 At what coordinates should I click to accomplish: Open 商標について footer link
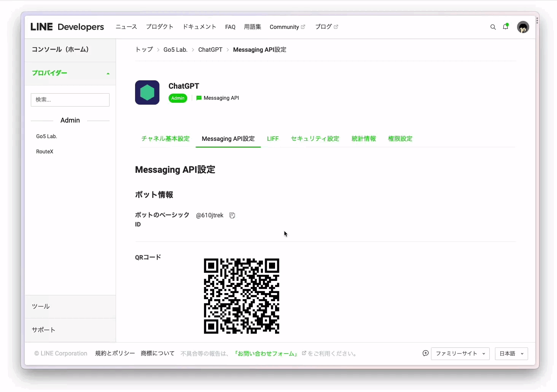[158, 353]
